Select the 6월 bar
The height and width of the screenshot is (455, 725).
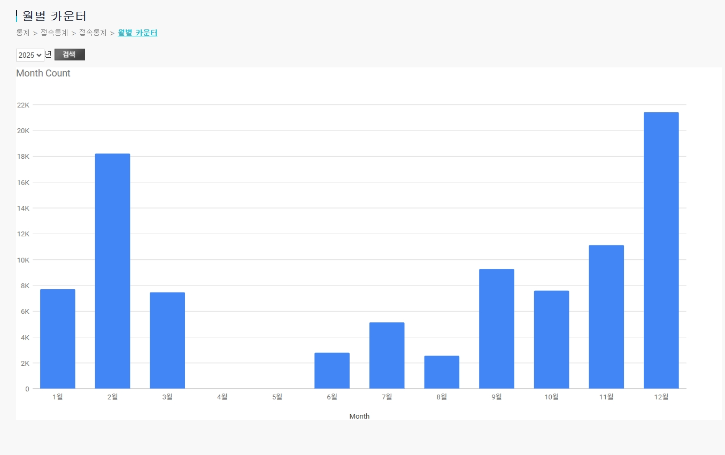click(x=332, y=371)
